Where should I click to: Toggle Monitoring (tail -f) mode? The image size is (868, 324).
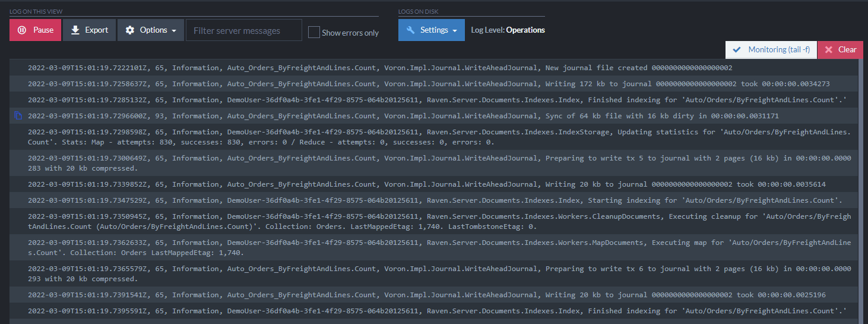click(771, 50)
